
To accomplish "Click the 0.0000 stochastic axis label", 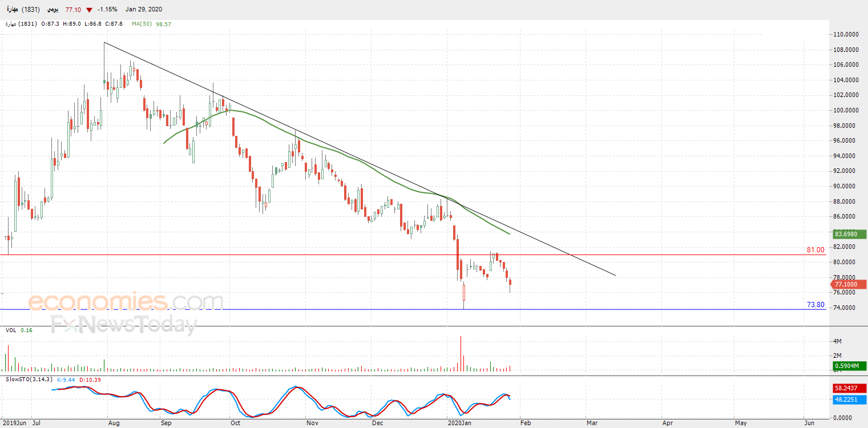I will point(843,418).
